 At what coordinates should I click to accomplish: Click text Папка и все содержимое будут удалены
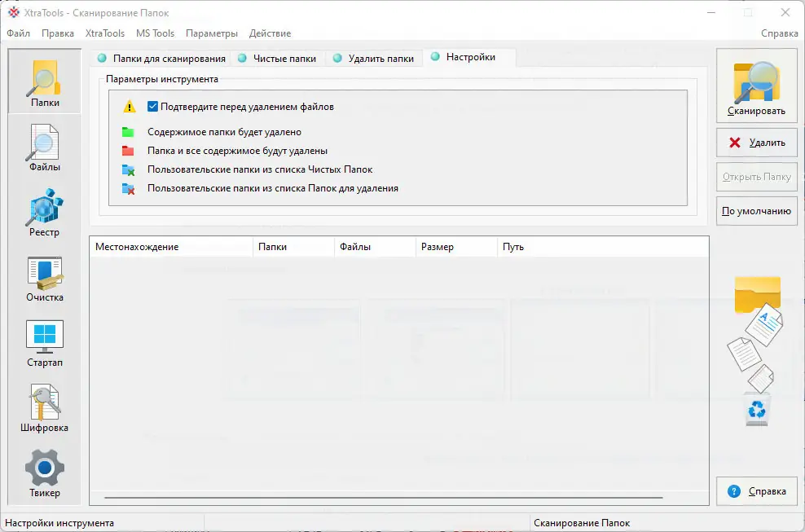click(238, 151)
